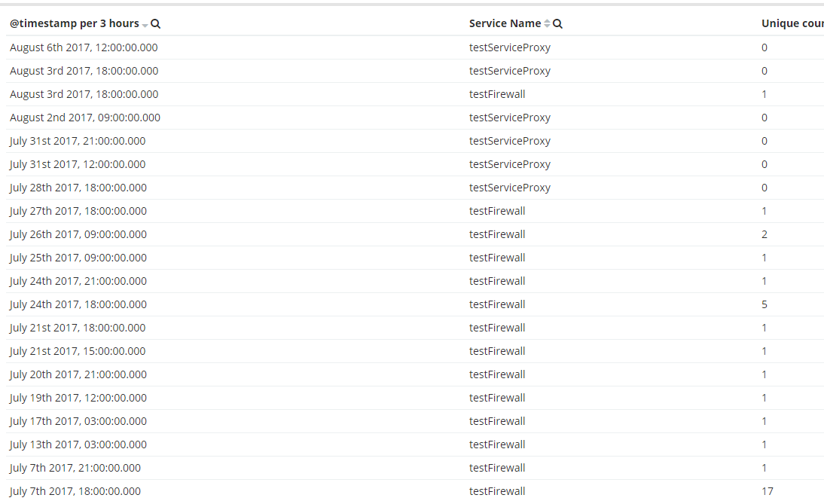Screen dimensions: 824x504
Task: Select the '@timestamp per 3 hours' header
Action: [x=74, y=23]
